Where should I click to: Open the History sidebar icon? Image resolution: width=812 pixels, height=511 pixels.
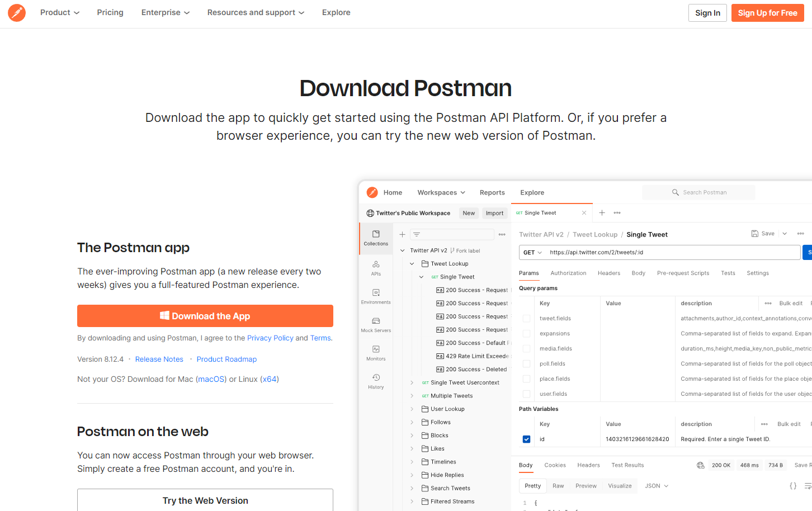tap(376, 381)
